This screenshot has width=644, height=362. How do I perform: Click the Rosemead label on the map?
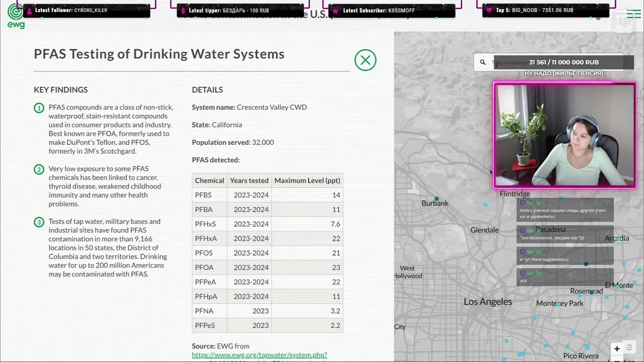coord(586,292)
